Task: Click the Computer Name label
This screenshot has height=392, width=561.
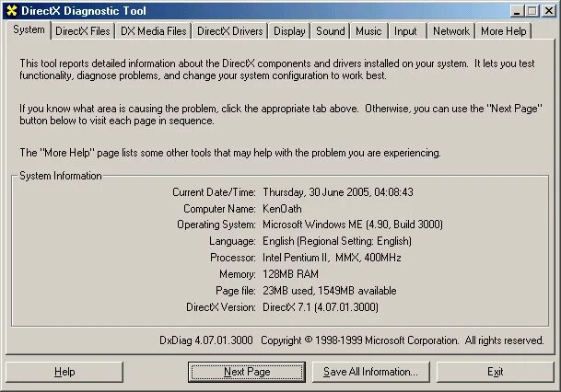Action: point(219,209)
